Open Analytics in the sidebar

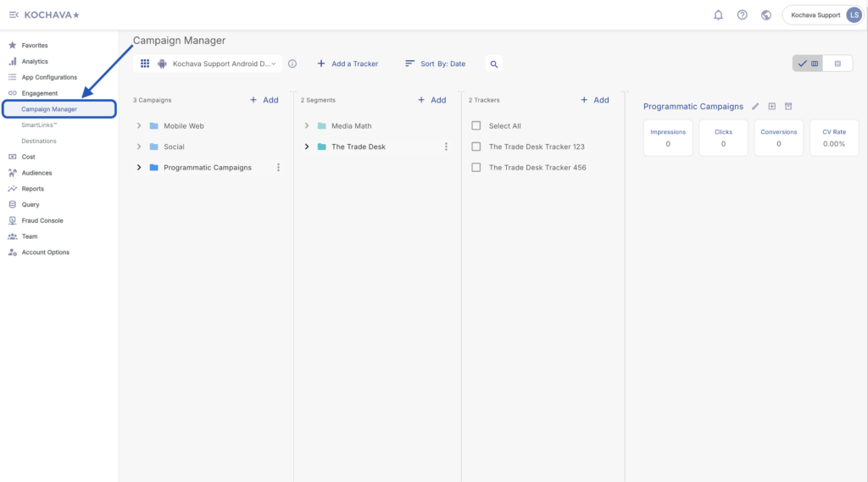tap(35, 61)
